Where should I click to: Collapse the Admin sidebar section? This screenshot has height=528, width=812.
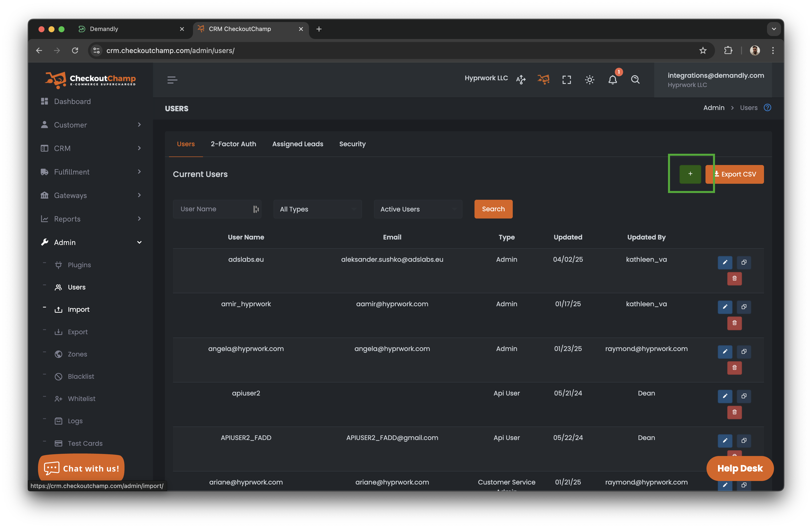pyautogui.click(x=139, y=242)
